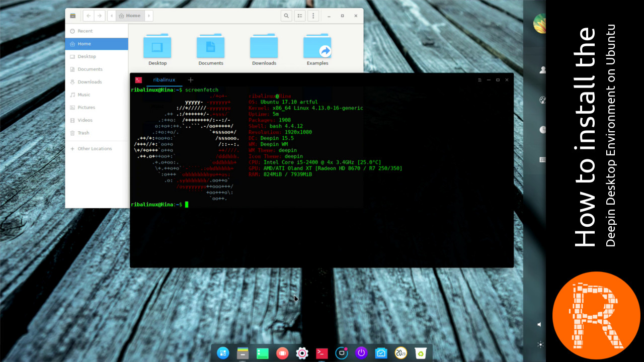The width and height of the screenshot is (644, 362).
Task: Select Videos in Files sidebar
Action: (x=97, y=120)
